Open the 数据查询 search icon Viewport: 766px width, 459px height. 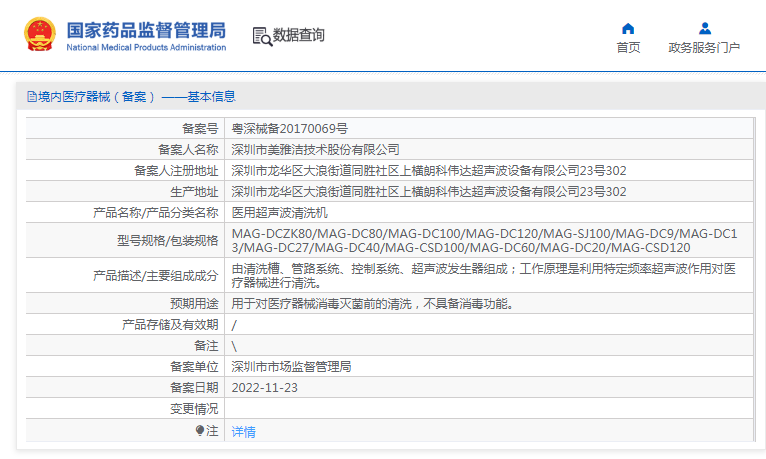point(262,37)
